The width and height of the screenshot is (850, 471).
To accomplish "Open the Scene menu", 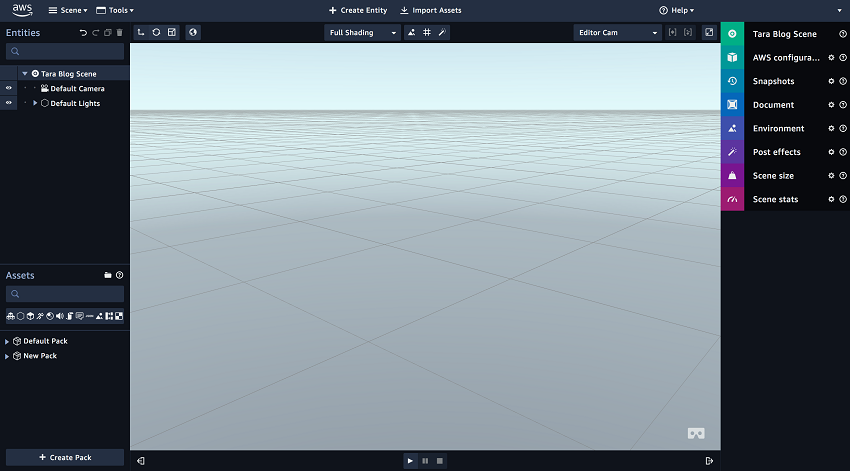I will 68,10.
